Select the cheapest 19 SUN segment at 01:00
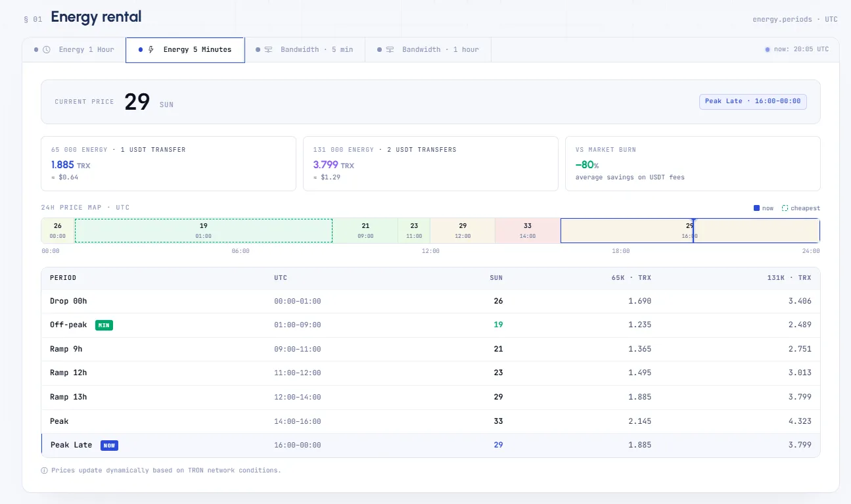Screen dimensions: 851x504 pyautogui.click(x=204, y=230)
